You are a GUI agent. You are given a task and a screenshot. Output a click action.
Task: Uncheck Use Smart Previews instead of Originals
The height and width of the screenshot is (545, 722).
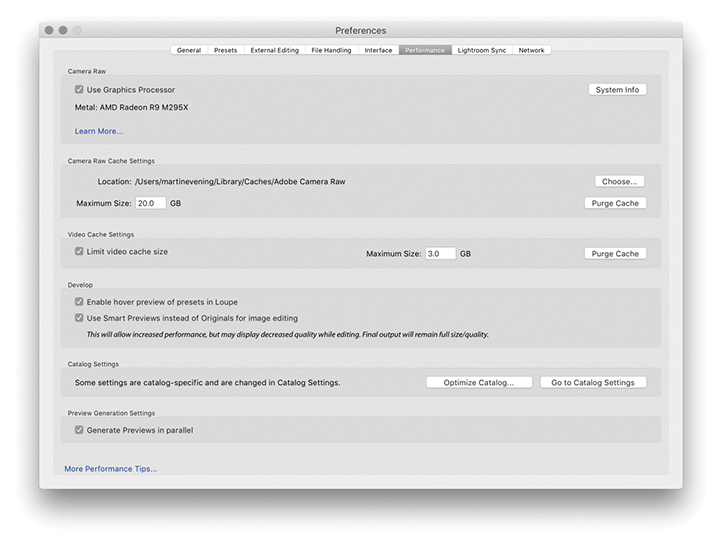point(79,318)
